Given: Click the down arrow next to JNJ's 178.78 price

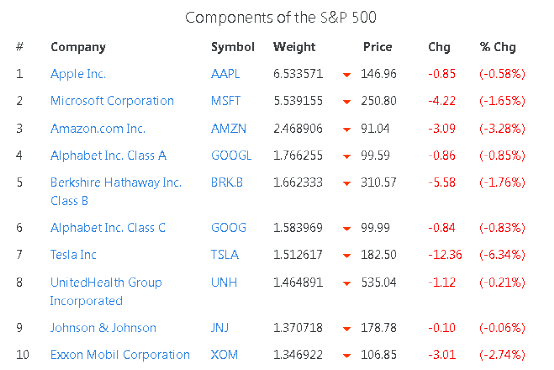Looking at the screenshot, I should pos(347,329).
